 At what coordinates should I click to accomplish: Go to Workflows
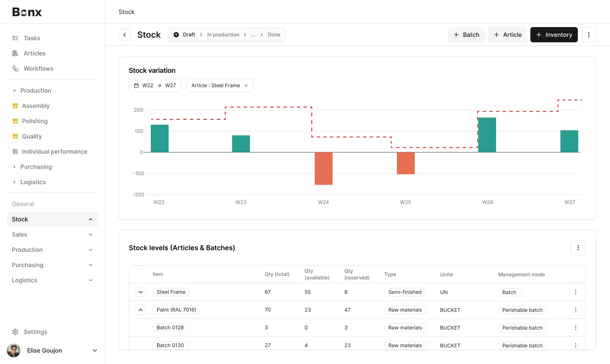point(33,69)
